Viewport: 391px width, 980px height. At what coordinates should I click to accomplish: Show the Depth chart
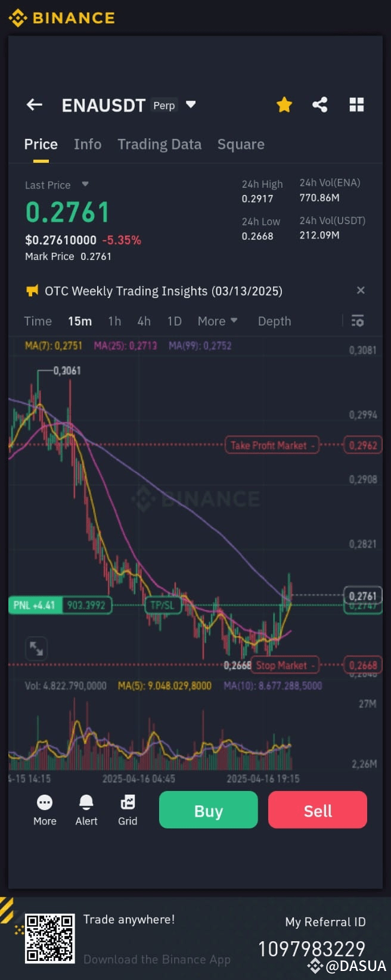point(274,321)
